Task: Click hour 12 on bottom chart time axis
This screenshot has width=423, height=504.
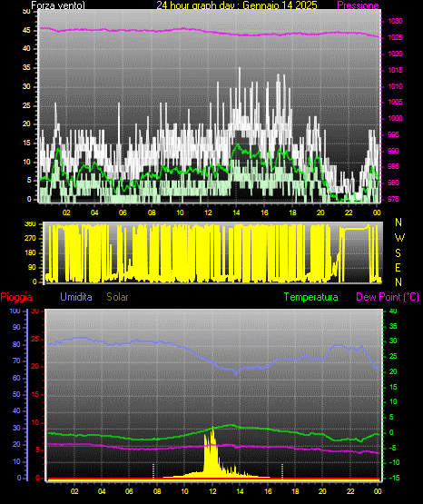Action: point(212,491)
